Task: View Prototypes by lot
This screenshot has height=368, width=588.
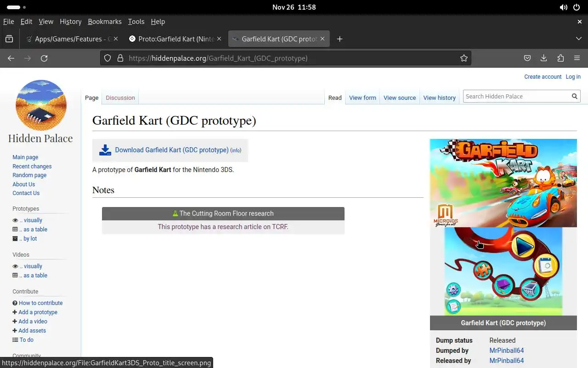Action: (28, 239)
